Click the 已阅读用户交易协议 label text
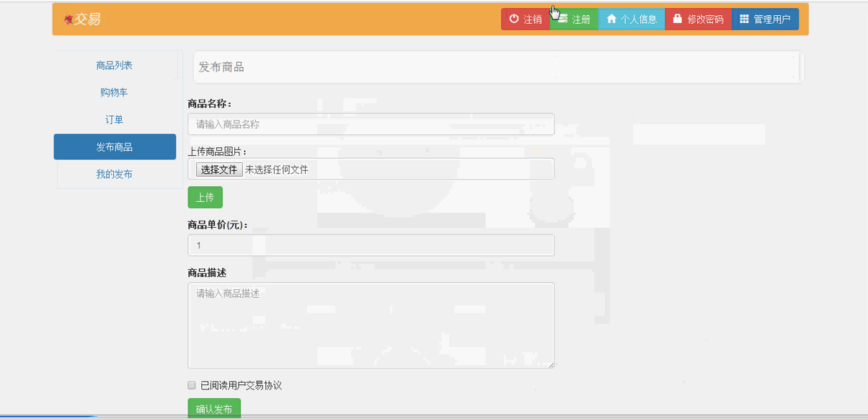Image resolution: width=868 pixels, height=419 pixels. 241,385
